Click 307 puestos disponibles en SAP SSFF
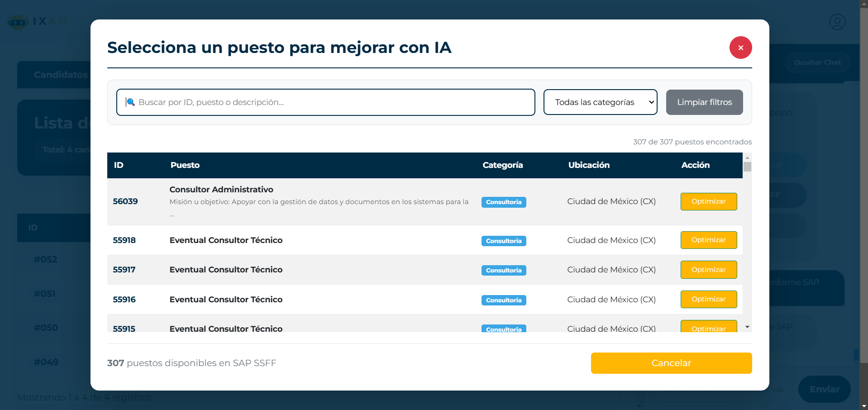868x410 pixels. pos(191,363)
